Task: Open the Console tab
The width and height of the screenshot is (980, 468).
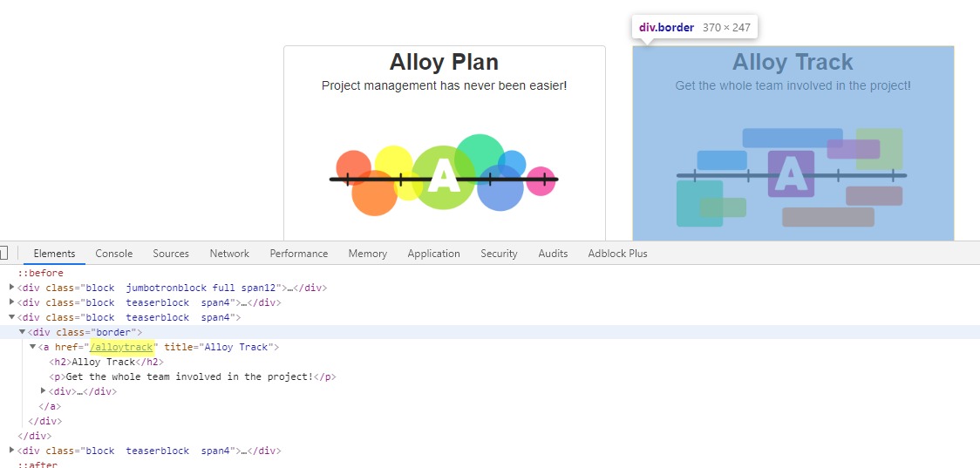Action: 114,254
